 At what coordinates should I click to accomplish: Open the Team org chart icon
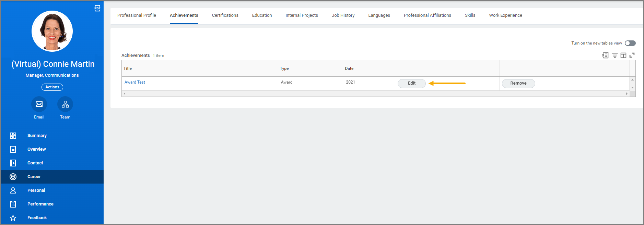click(x=65, y=104)
